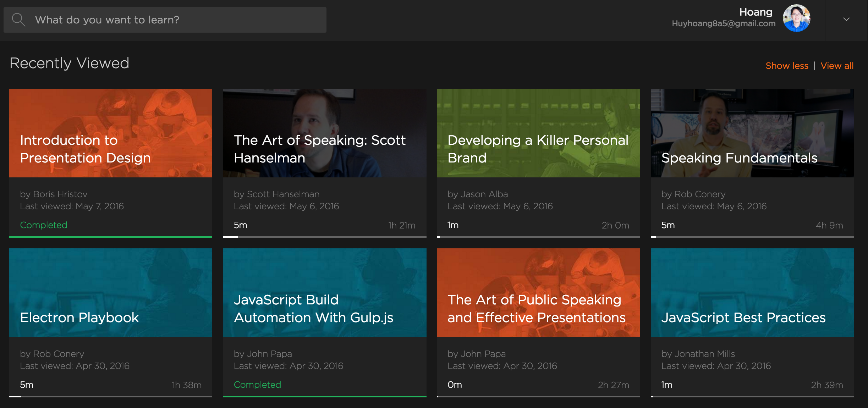The width and height of the screenshot is (868, 408).
Task: Open Speaking Fundamentals course thumbnail
Action: click(x=752, y=133)
